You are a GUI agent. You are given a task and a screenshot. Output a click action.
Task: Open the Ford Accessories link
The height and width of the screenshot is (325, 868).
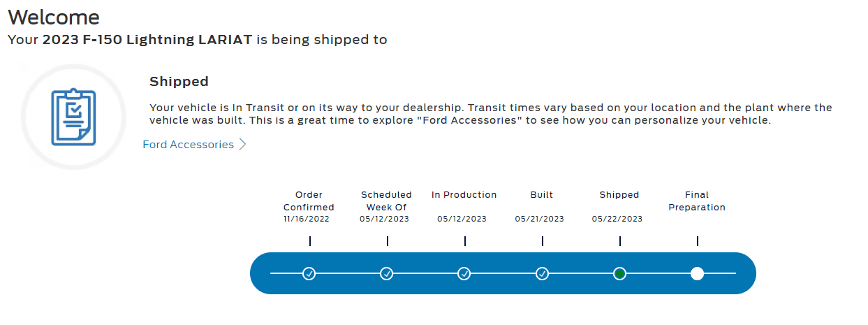[188, 145]
